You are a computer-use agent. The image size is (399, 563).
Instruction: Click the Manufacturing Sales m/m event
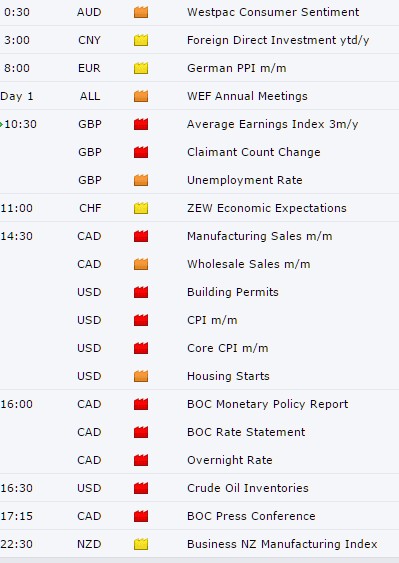(259, 236)
